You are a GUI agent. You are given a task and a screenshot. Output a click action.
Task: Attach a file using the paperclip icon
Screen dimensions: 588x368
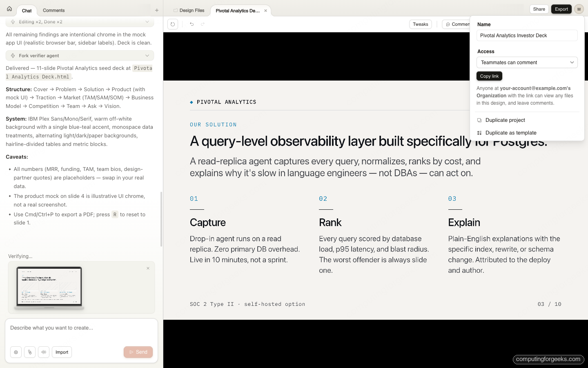[x=29, y=352]
